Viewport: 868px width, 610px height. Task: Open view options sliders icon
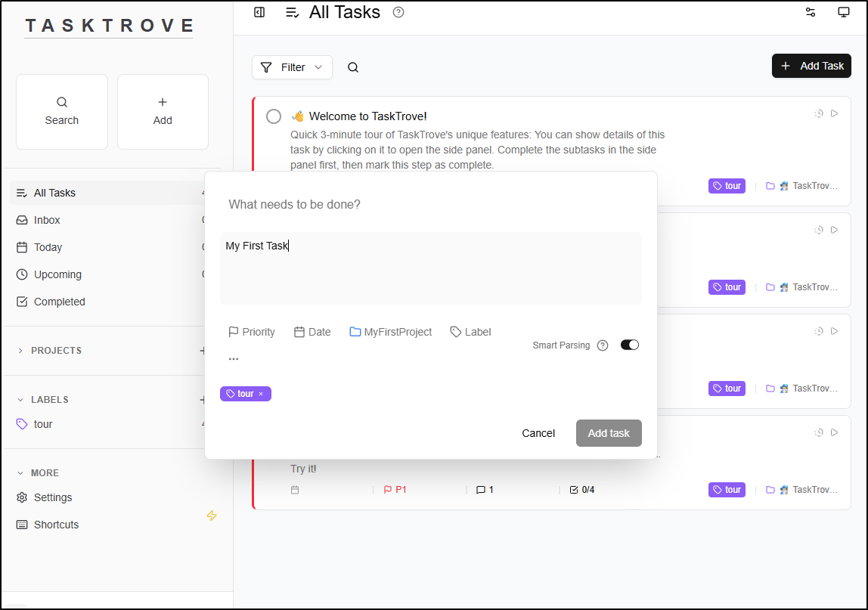point(811,12)
